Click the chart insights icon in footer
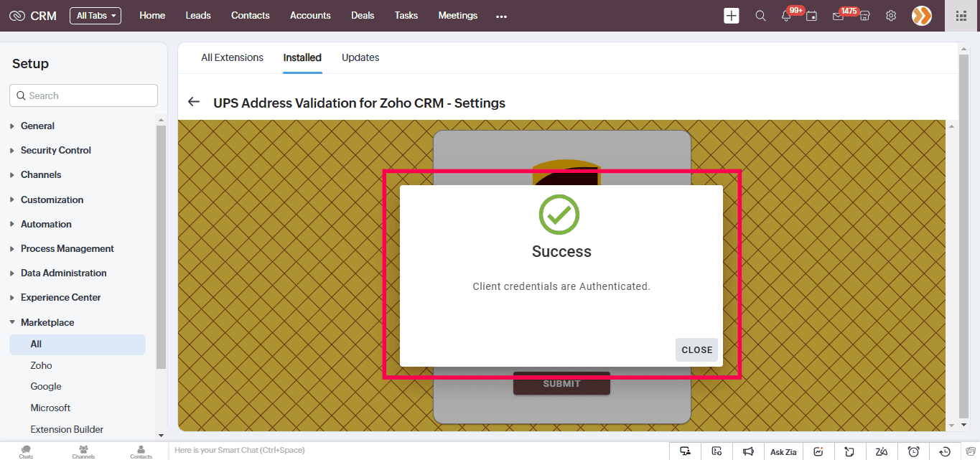Viewport: 980px width, 460px height. coord(818,451)
